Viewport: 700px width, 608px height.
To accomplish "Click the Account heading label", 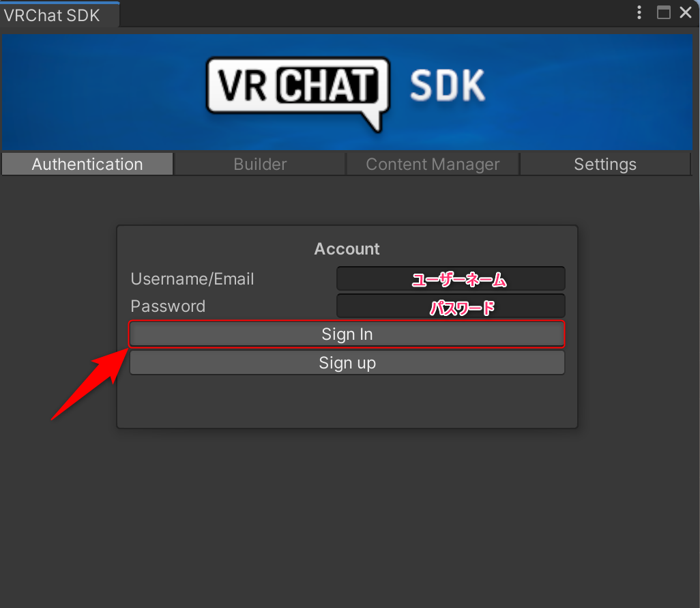I will [347, 248].
